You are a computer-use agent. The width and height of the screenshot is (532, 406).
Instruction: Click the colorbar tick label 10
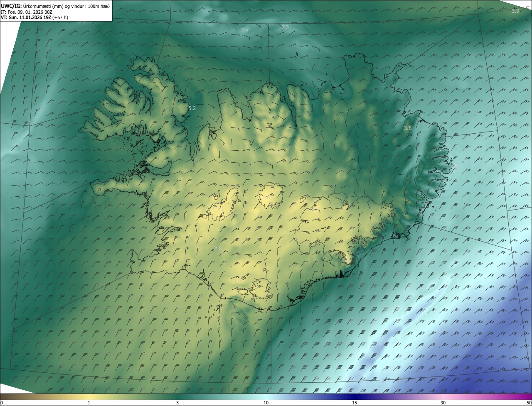click(x=266, y=403)
